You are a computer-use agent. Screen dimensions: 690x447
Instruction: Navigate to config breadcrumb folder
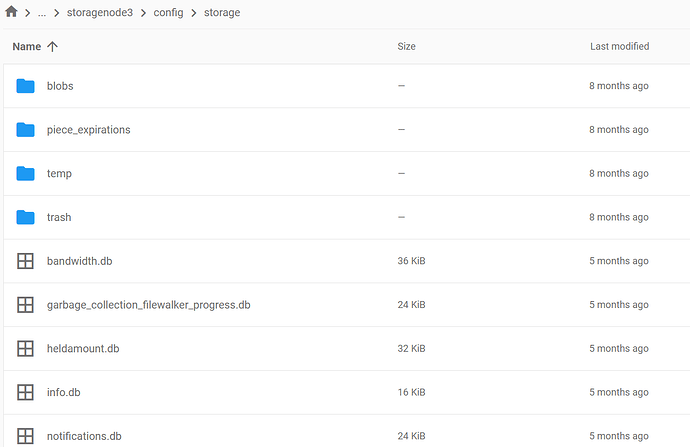coord(168,13)
